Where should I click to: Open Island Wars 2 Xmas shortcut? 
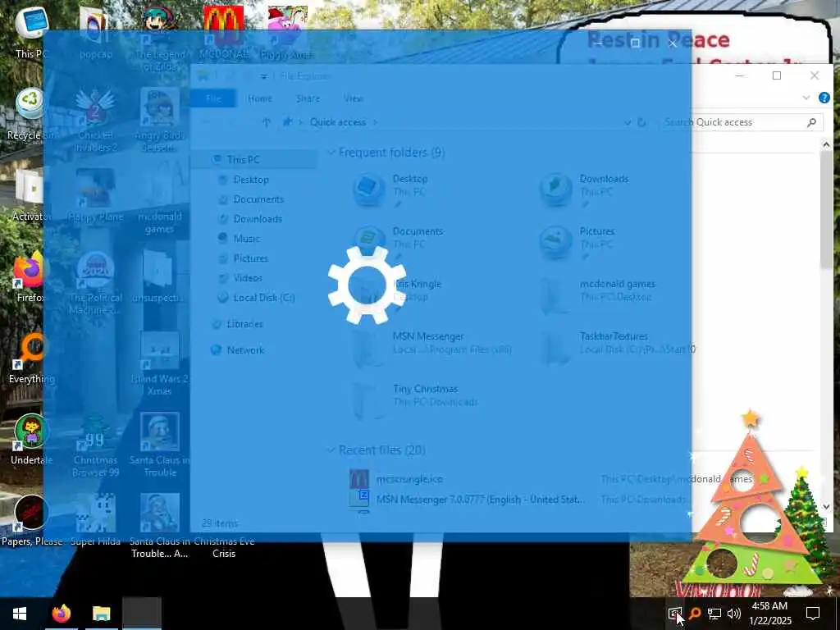coord(160,363)
